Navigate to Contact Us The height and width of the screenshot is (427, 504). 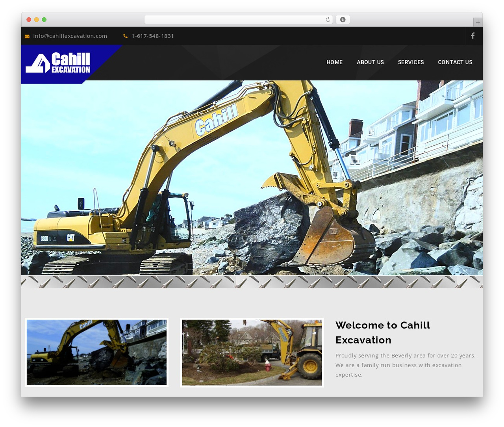coord(455,62)
